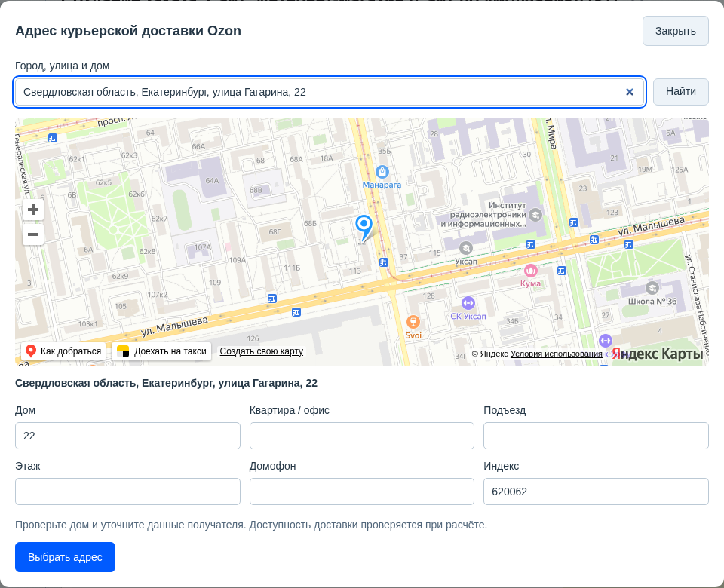Click the Домофон input field

coord(361,492)
